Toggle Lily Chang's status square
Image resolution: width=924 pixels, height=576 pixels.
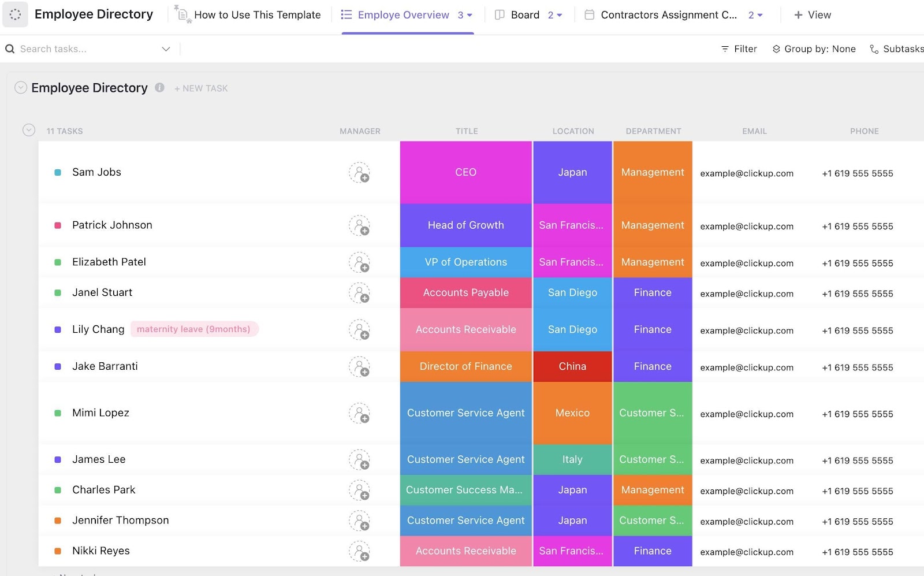coord(58,330)
